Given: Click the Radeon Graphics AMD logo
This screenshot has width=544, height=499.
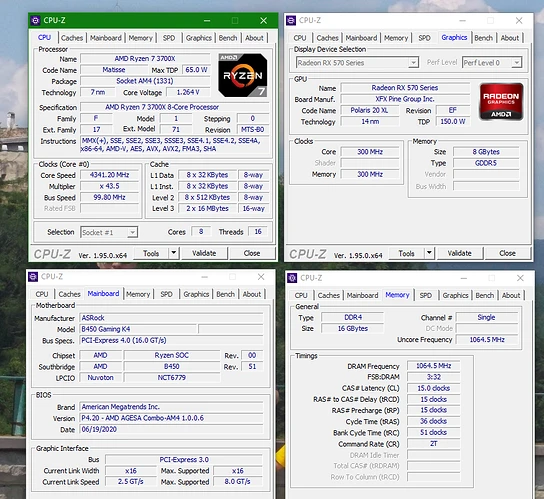Looking at the screenshot, I should coord(501,102).
